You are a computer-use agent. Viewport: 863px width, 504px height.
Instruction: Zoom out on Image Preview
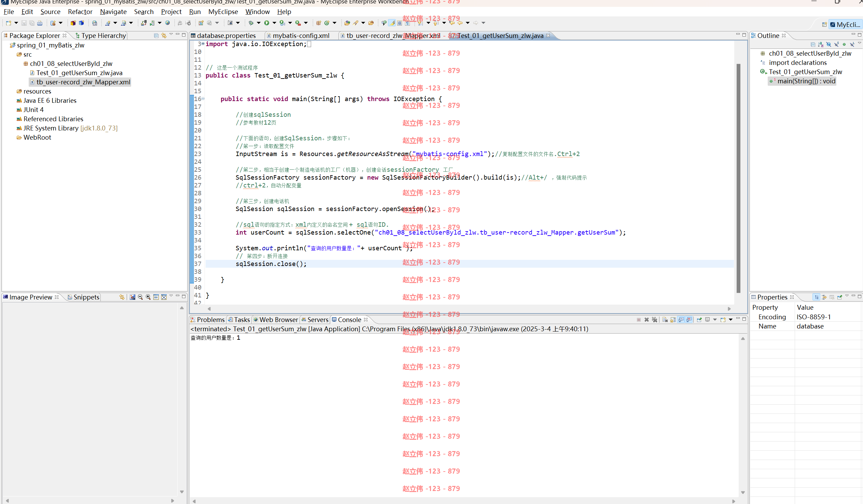point(140,297)
